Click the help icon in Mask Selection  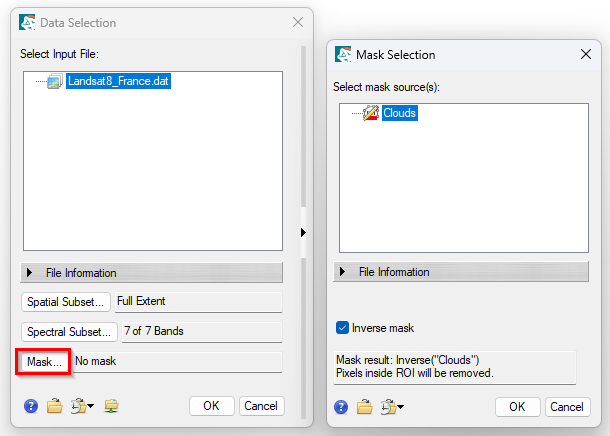point(342,407)
